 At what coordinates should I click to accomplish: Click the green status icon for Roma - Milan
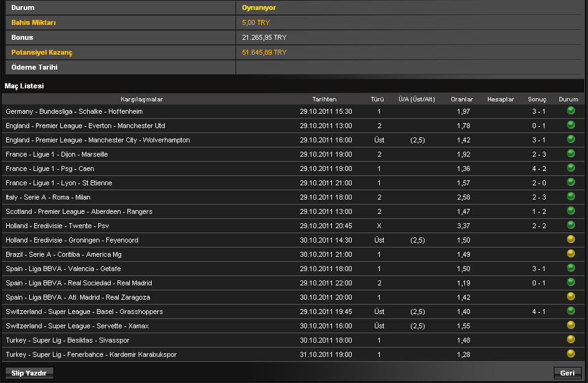[x=571, y=196]
